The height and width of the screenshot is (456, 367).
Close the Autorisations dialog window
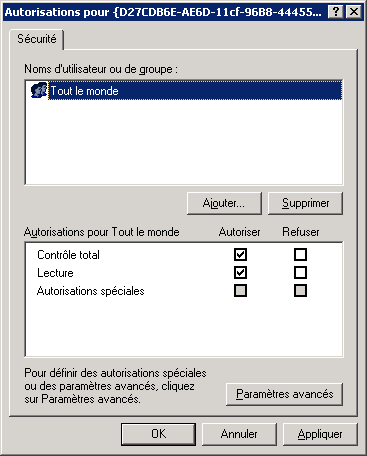click(354, 12)
